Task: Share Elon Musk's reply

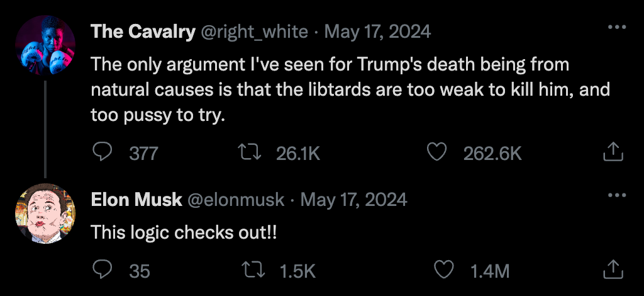Action: 613,270
